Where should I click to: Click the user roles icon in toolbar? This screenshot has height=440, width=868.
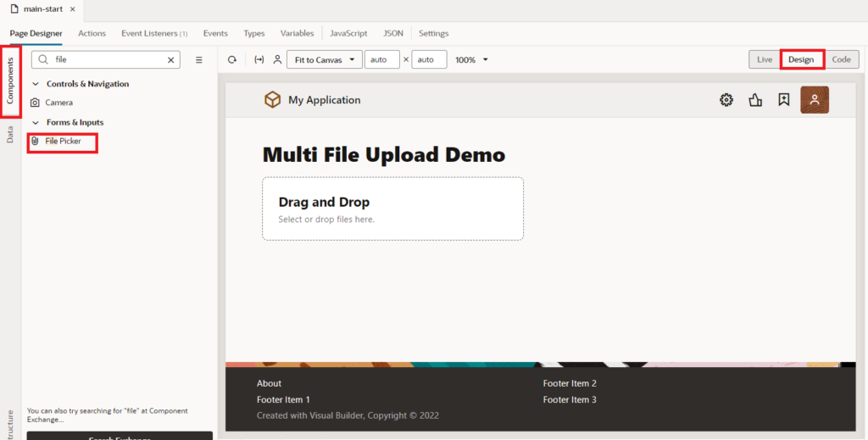[277, 60]
